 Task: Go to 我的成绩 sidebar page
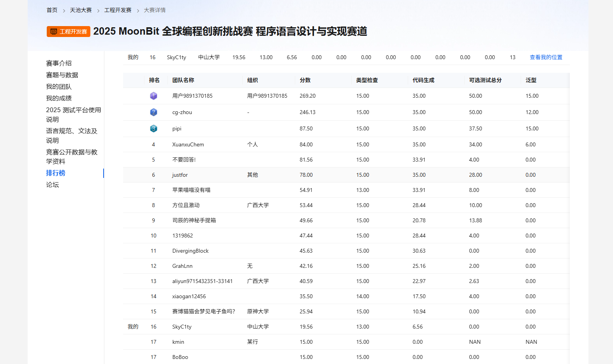(59, 98)
